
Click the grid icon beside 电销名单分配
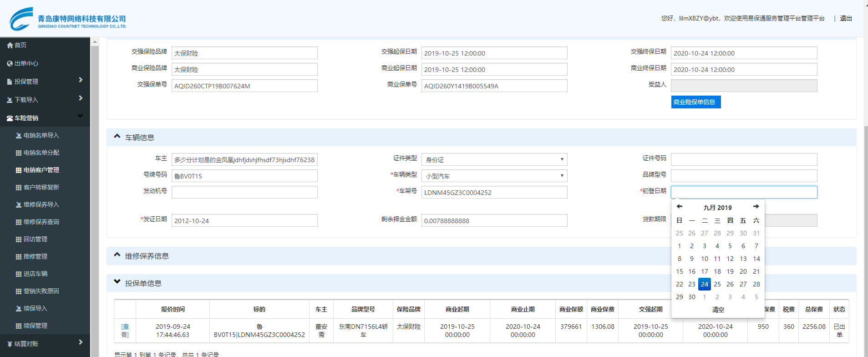[19, 153]
